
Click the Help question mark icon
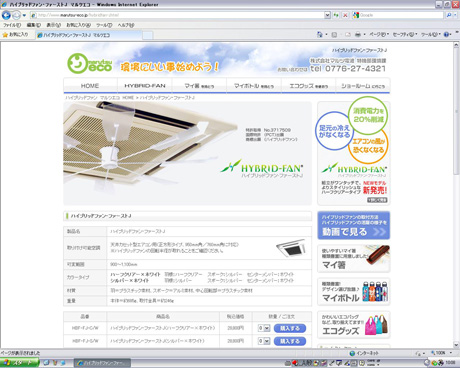tap(446, 34)
